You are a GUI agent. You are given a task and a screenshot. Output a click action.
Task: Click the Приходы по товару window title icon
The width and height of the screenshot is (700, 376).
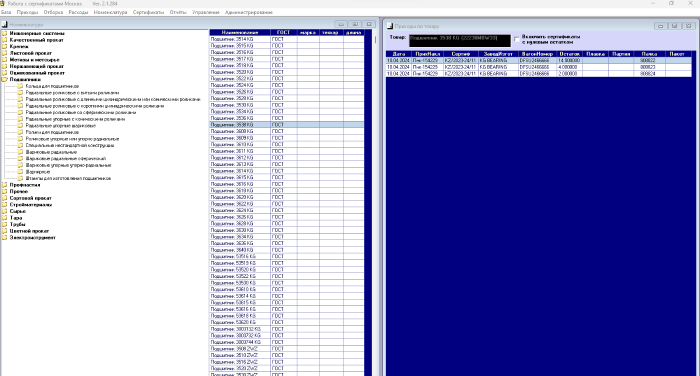tap(390, 26)
